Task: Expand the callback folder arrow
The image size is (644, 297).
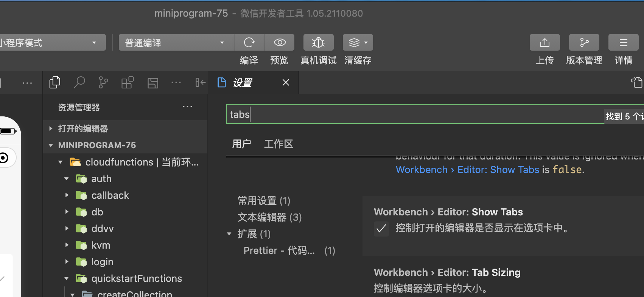Action: pyautogui.click(x=67, y=195)
